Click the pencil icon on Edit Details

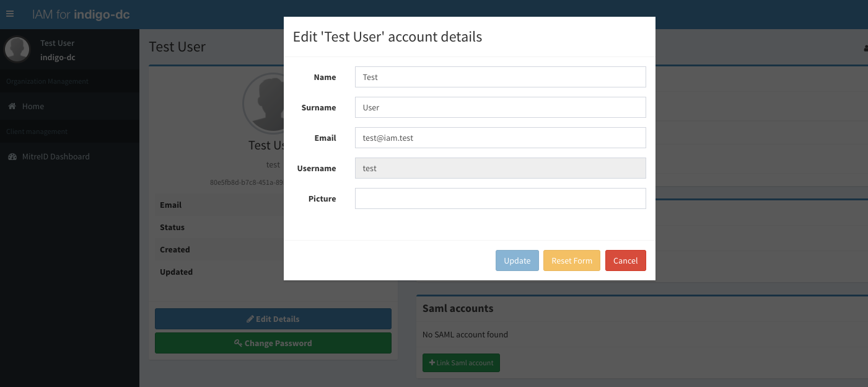pyautogui.click(x=250, y=319)
